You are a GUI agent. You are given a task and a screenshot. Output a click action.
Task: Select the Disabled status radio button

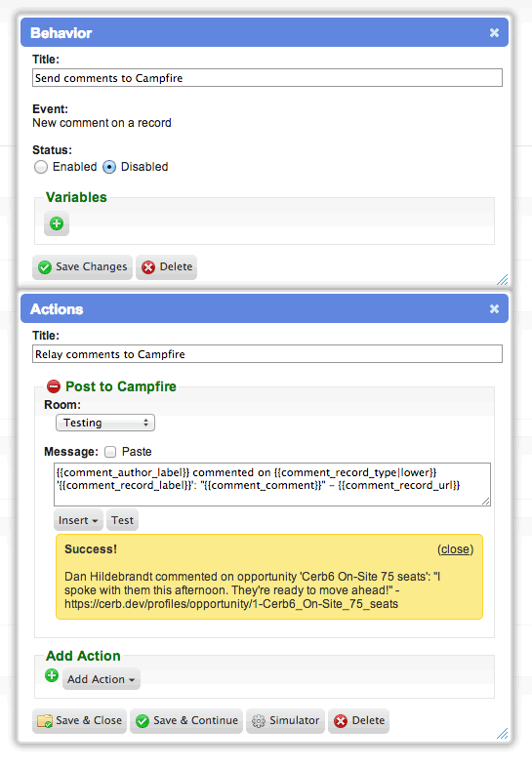click(x=109, y=167)
